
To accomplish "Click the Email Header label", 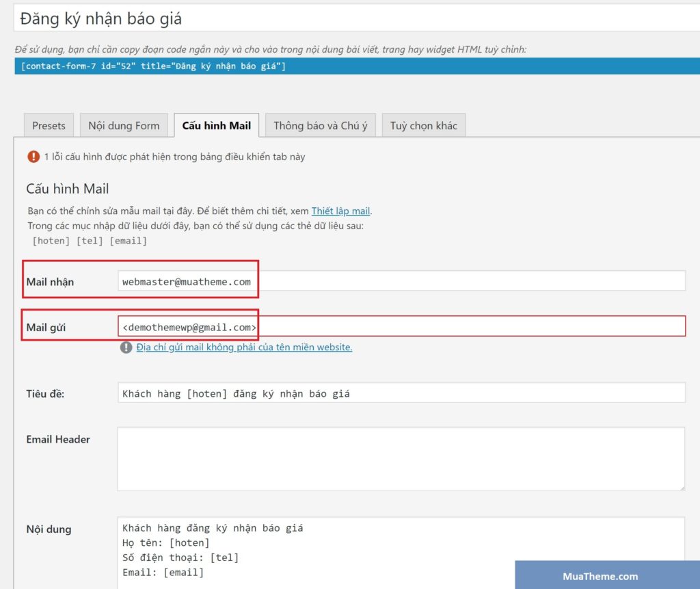I will [58, 439].
